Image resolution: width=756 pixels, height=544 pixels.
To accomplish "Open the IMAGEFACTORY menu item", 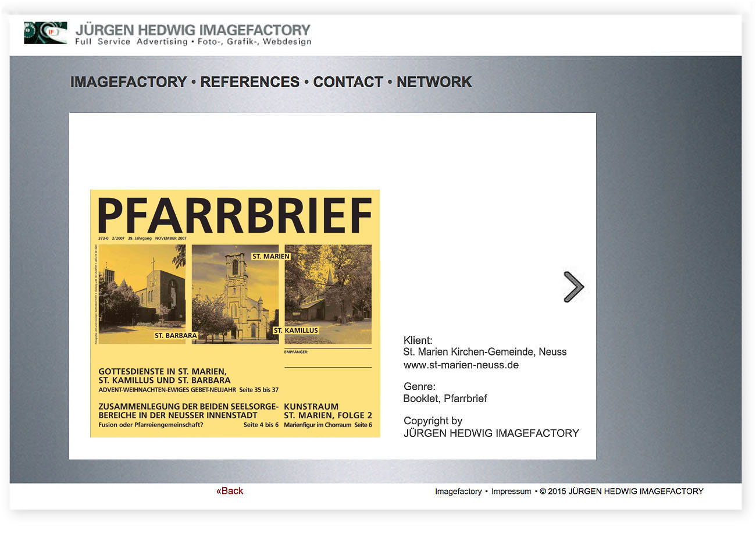I will tap(129, 82).
